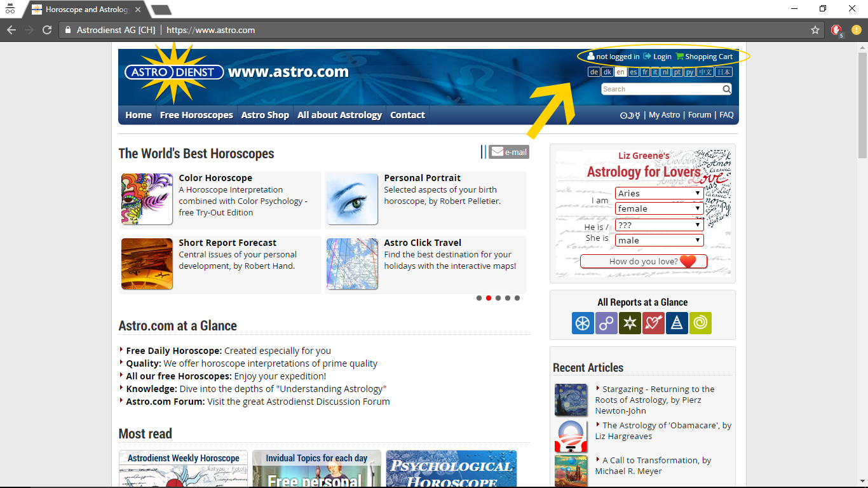Switch site language to de
The width and height of the screenshot is (868, 488).
(593, 72)
